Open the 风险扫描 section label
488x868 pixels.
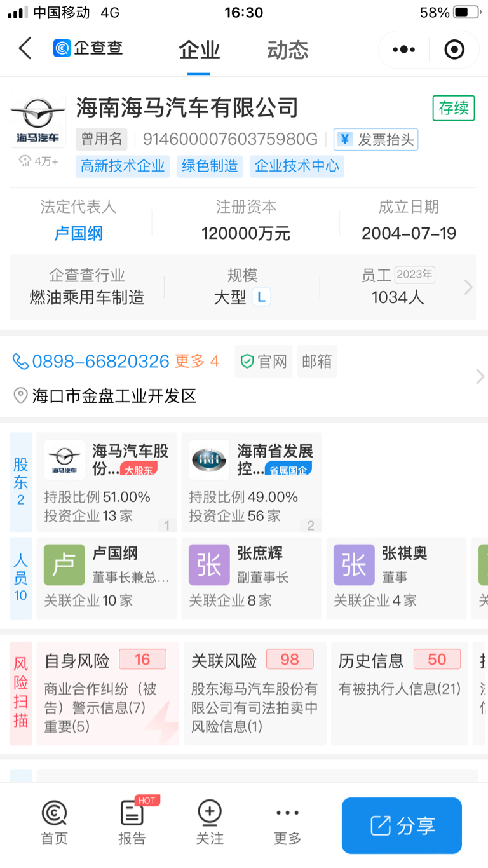[x=20, y=693]
